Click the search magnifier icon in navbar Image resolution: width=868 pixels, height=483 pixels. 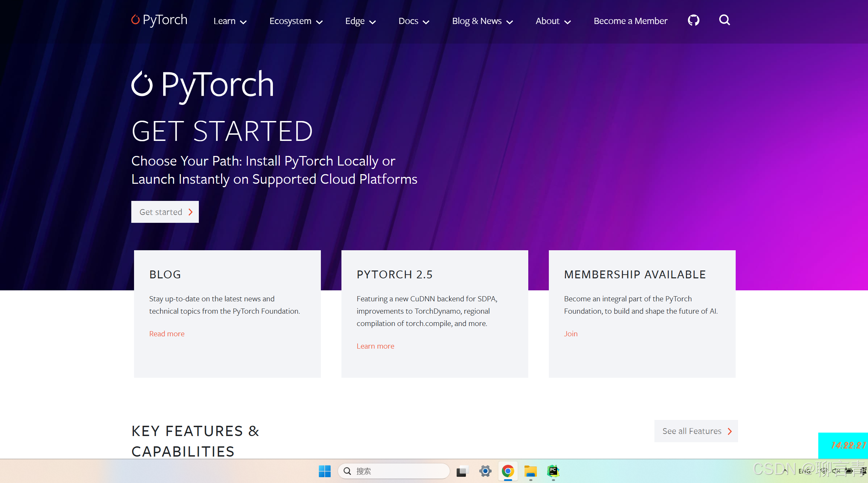[x=724, y=21]
